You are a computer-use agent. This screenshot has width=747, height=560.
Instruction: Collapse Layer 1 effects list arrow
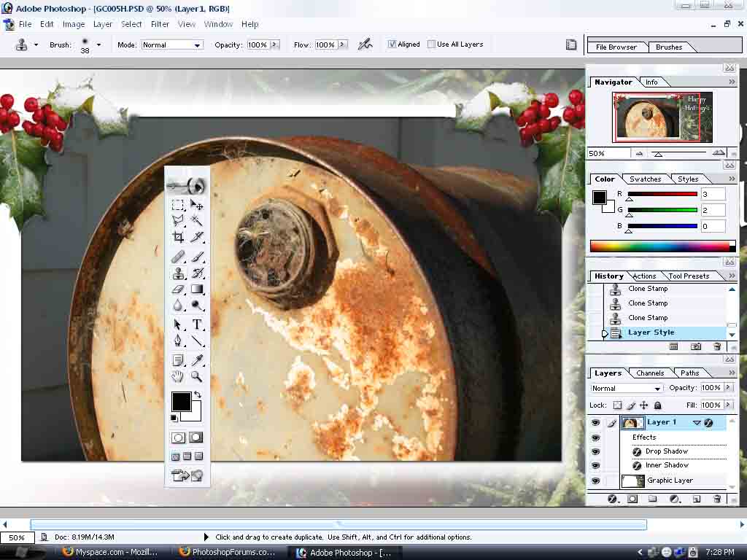[x=697, y=422]
